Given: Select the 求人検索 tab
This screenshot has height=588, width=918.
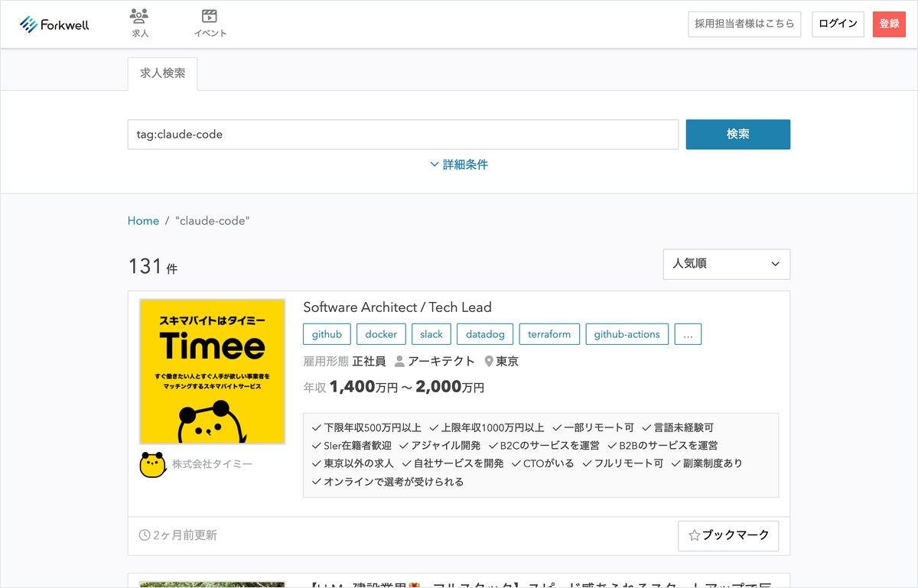Looking at the screenshot, I should [162, 73].
